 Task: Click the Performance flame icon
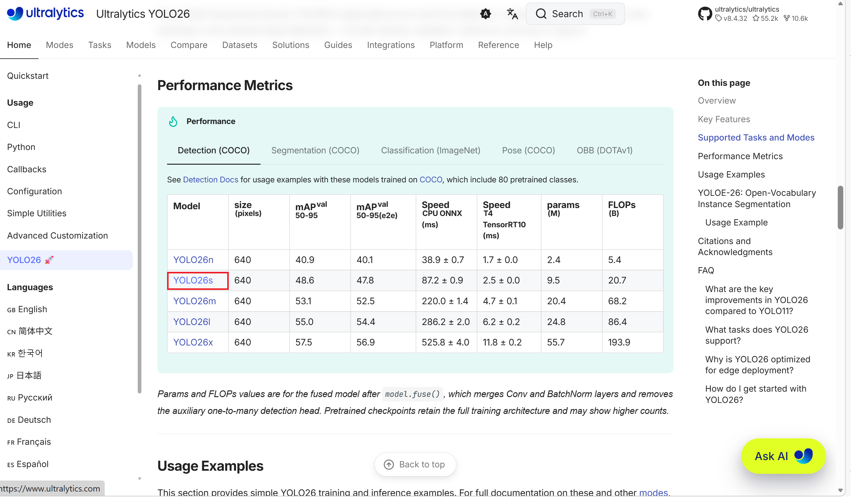[x=173, y=122]
